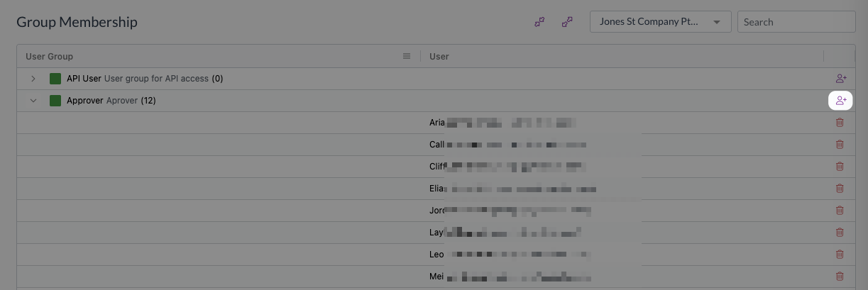Delete the Aria user from Approver

point(840,123)
